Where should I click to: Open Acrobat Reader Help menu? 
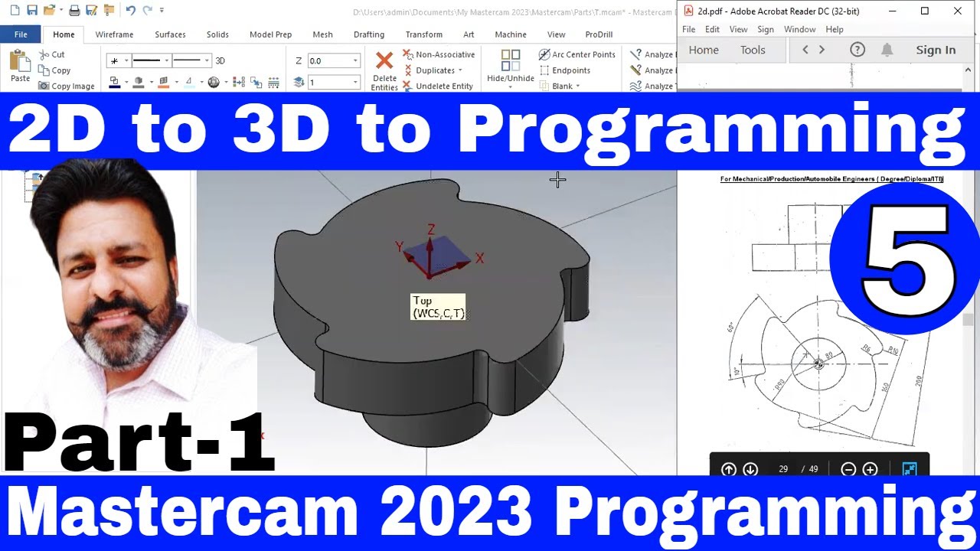coord(835,29)
